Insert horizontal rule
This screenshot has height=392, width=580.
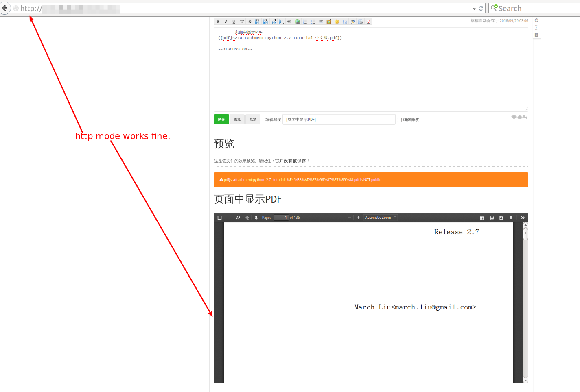(321, 22)
